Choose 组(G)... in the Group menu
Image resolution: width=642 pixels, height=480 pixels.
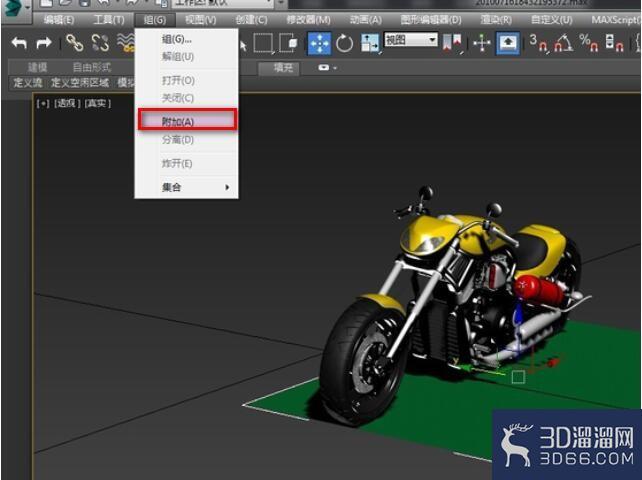click(186, 39)
